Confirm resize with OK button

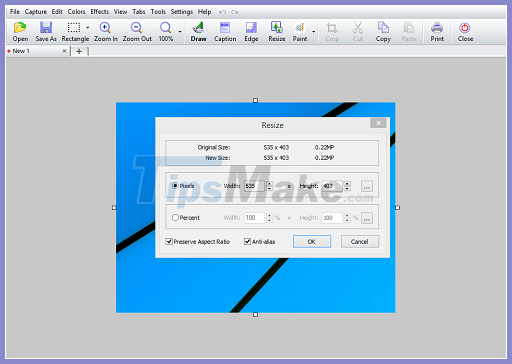pyautogui.click(x=312, y=241)
